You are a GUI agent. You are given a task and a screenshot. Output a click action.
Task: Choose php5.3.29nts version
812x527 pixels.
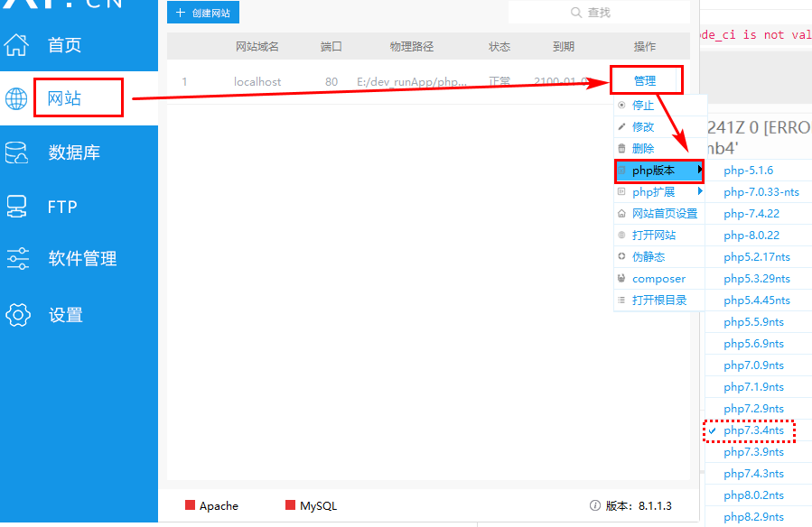[759, 279]
